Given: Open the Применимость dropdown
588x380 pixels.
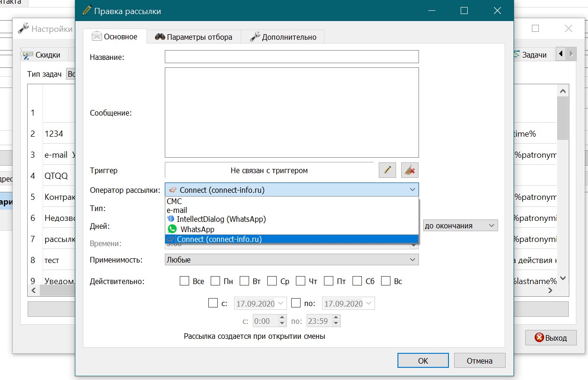Looking at the screenshot, I should tap(292, 259).
